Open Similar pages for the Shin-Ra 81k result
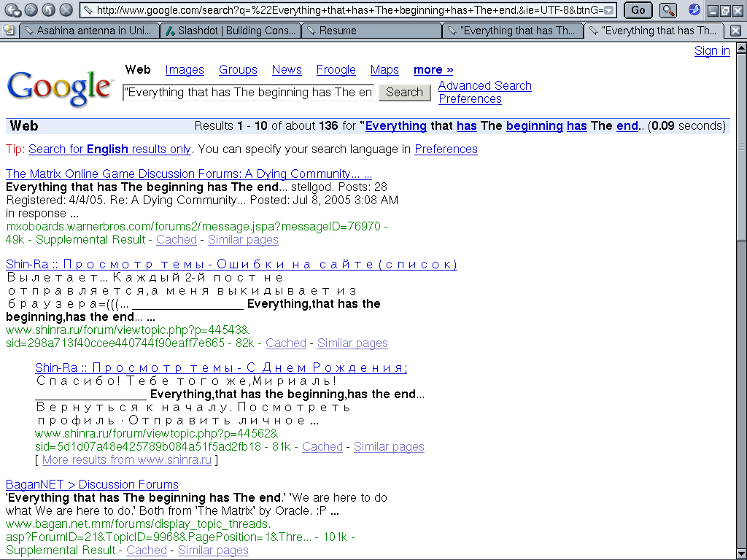Screen dimensions: 747x560 (389, 447)
